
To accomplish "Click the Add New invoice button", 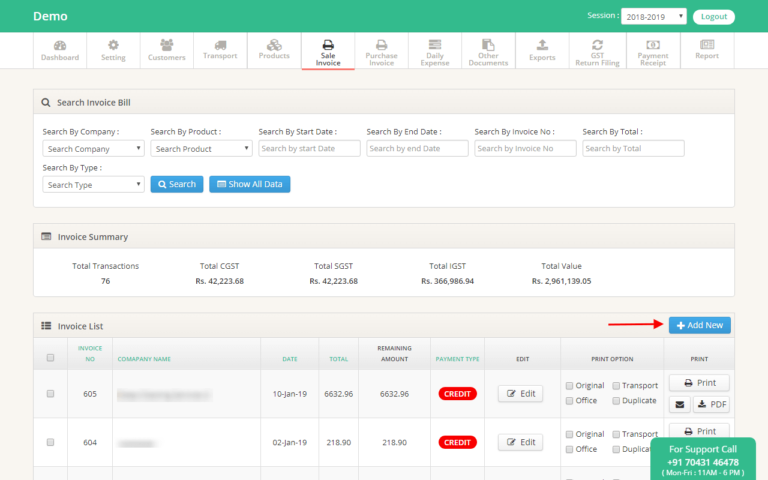I will click(700, 325).
